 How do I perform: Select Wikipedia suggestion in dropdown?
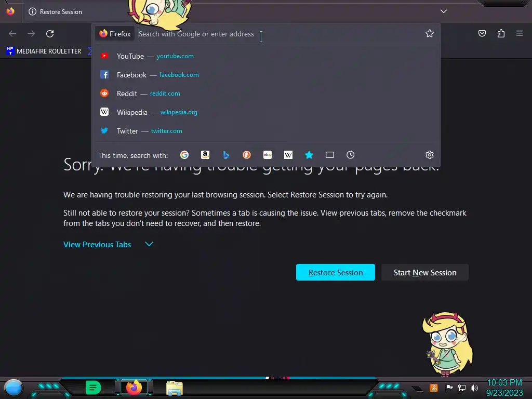coord(265,112)
